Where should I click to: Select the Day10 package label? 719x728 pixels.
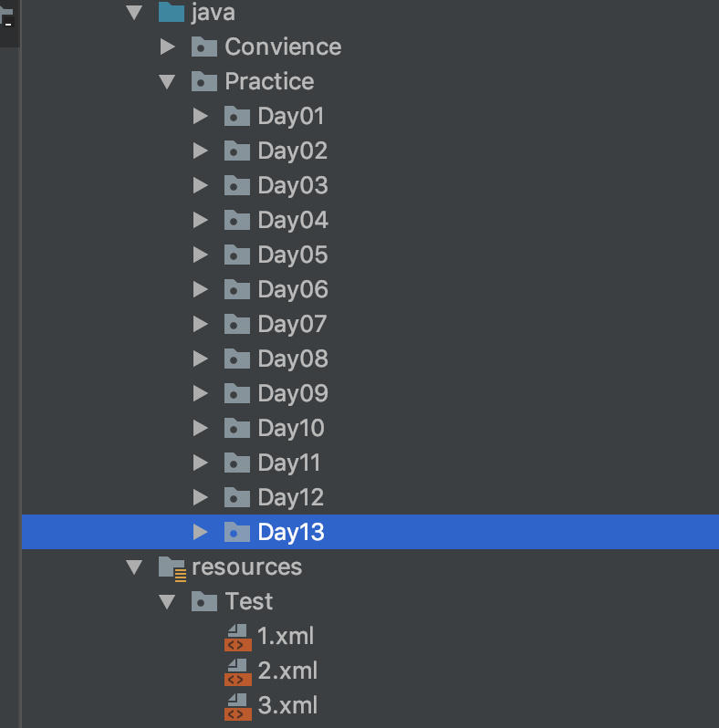[290, 428]
